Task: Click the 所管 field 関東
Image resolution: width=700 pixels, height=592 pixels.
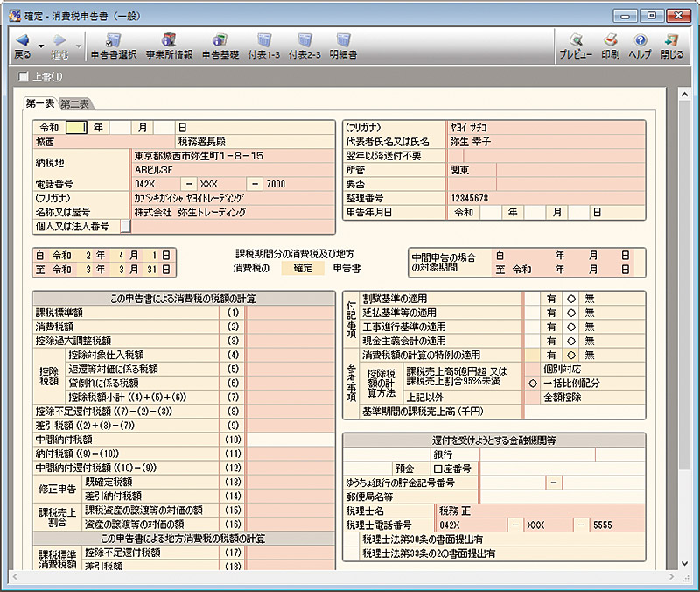Action: [472, 170]
